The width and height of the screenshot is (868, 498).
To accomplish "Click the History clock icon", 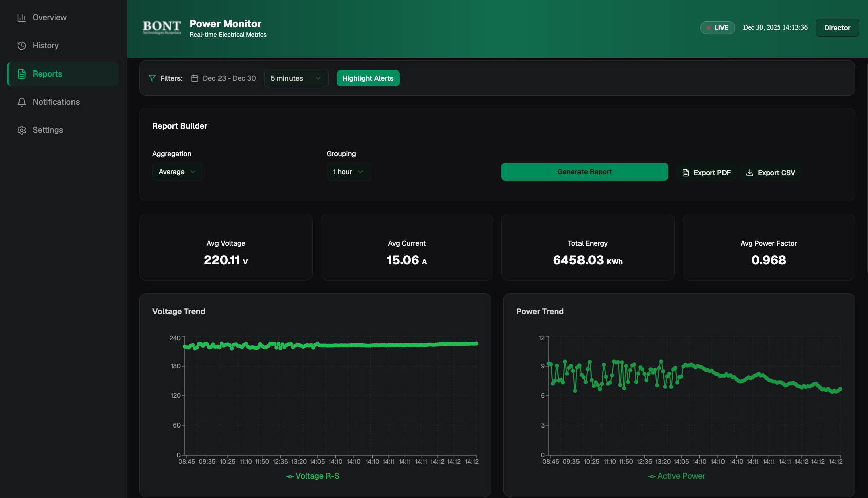I will 21,46.
